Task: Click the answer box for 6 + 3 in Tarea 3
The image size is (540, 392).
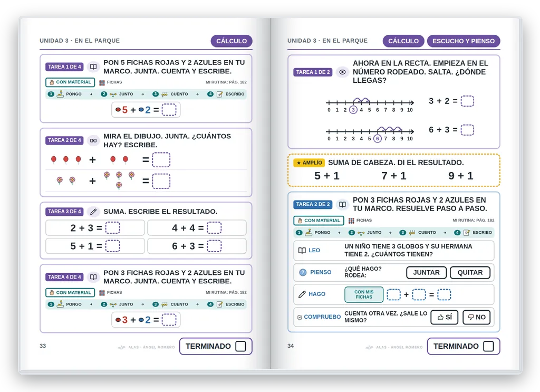Action: click(x=214, y=246)
